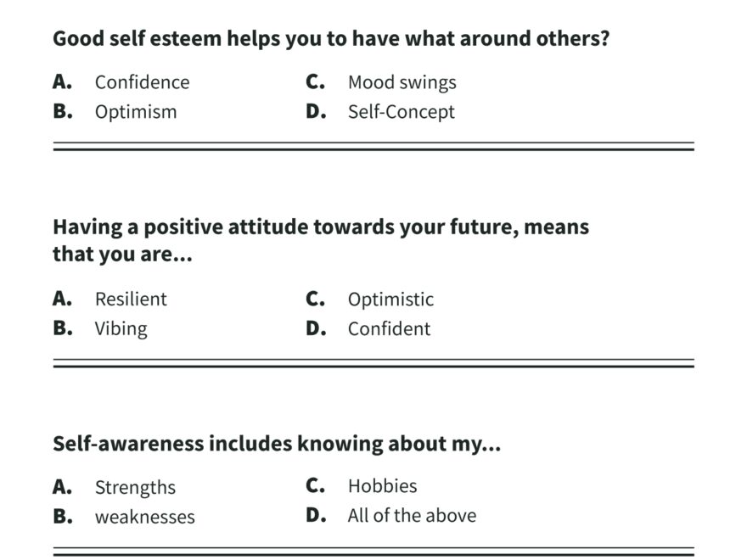Choose the Resilient answer option
Screen dimensions: 747x560
click(x=131, y=300)
